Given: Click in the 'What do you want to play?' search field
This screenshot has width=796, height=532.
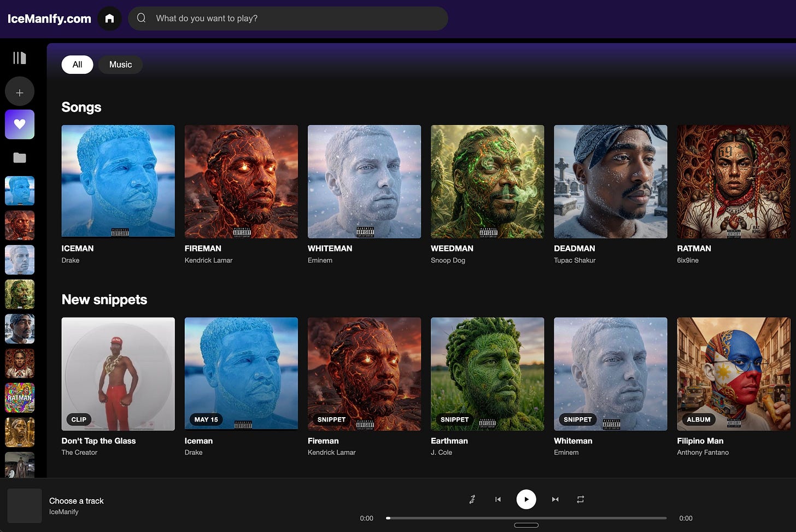Looking at the screenshot, I should (288, 19).
